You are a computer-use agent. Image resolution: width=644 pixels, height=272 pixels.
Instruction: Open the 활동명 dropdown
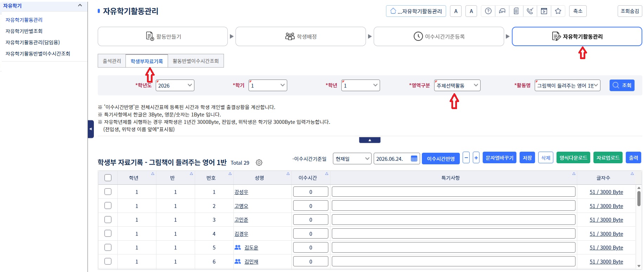(568, 86)
